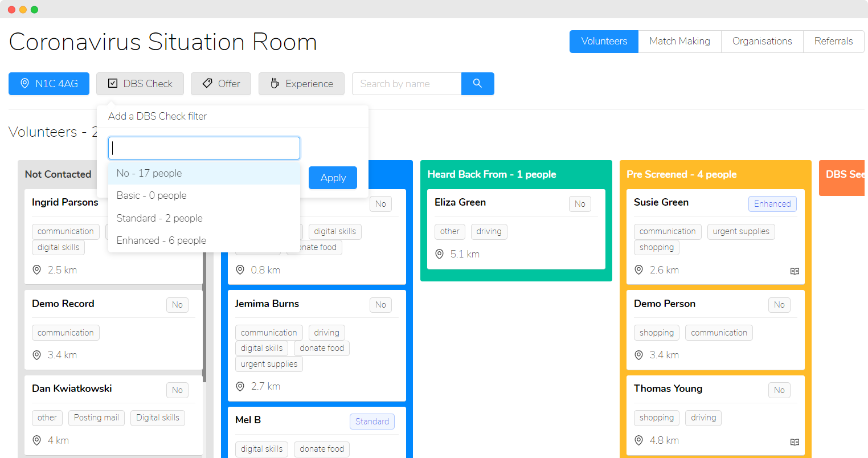The width and height of the screenshot is (868, 458).
Task: Click 'communication' tag on Demo Record card
Action: [65, 333]
